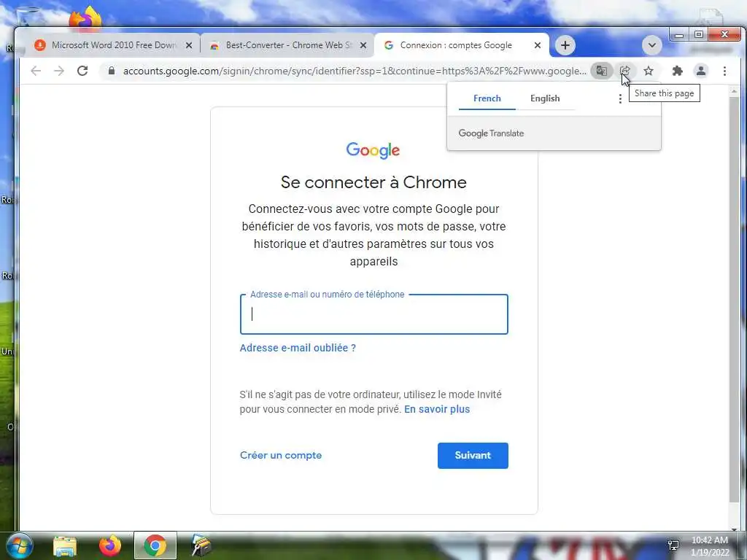Click the padlock site info icon
The image size is (747, 560).
[112, 71]
